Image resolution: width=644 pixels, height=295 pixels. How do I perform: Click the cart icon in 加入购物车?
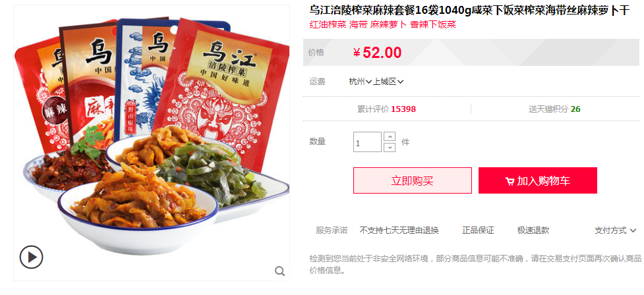510,181
